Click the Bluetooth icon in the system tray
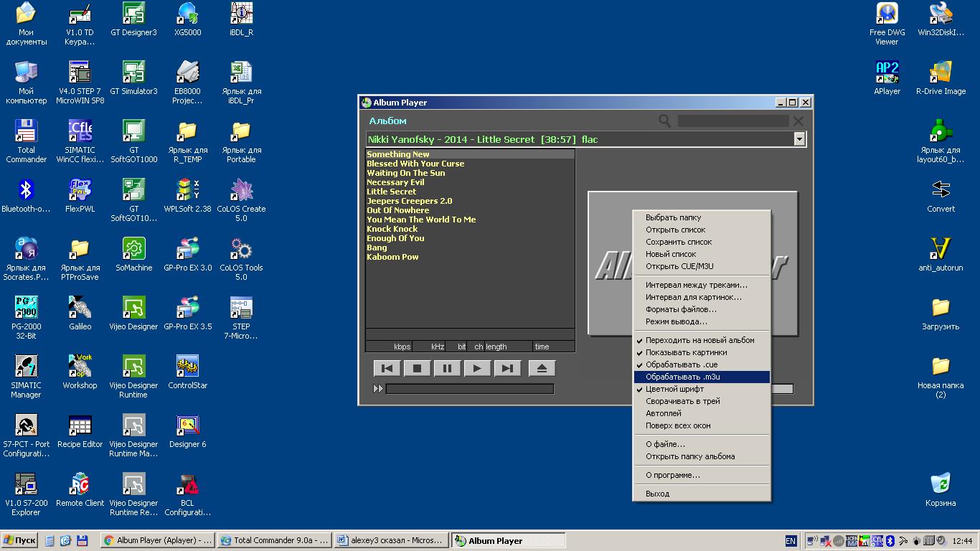Viewport: 980px width, 551px height. coord(890,541)
